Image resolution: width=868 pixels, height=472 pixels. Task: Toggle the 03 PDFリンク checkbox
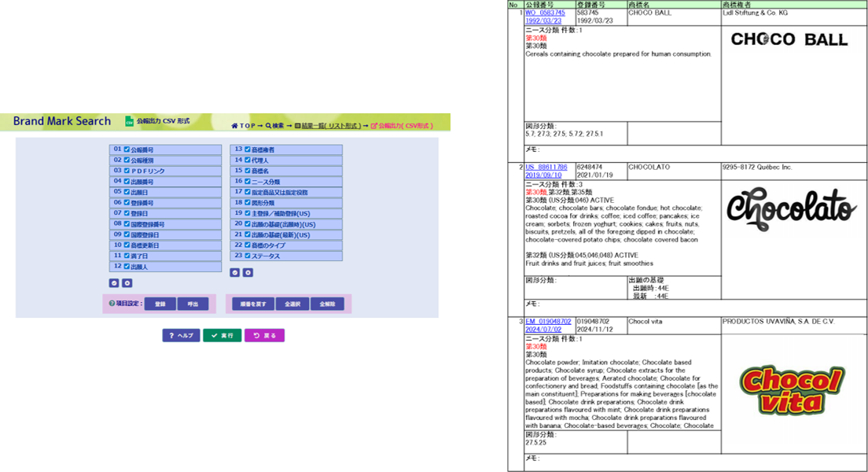click(x=127, y=171)
